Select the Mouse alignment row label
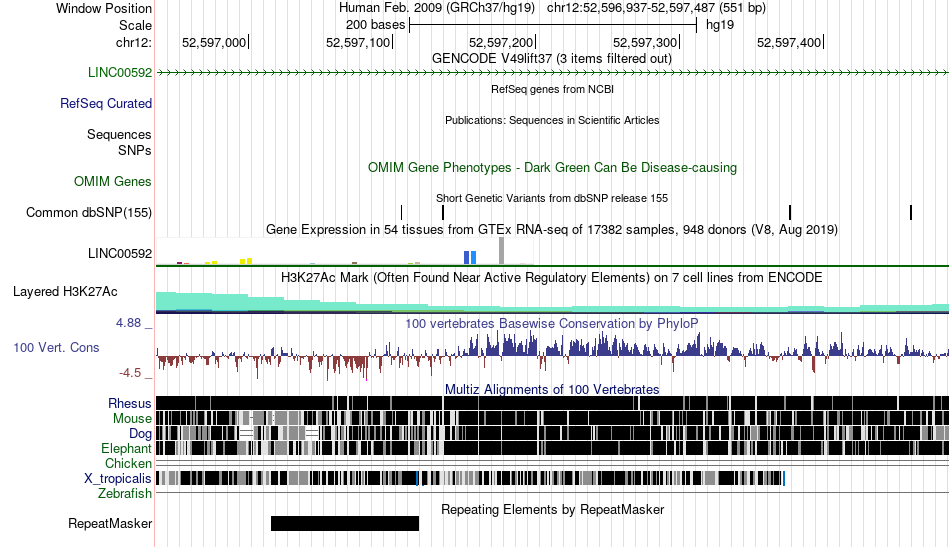The image size is (950, 547). 132,419
